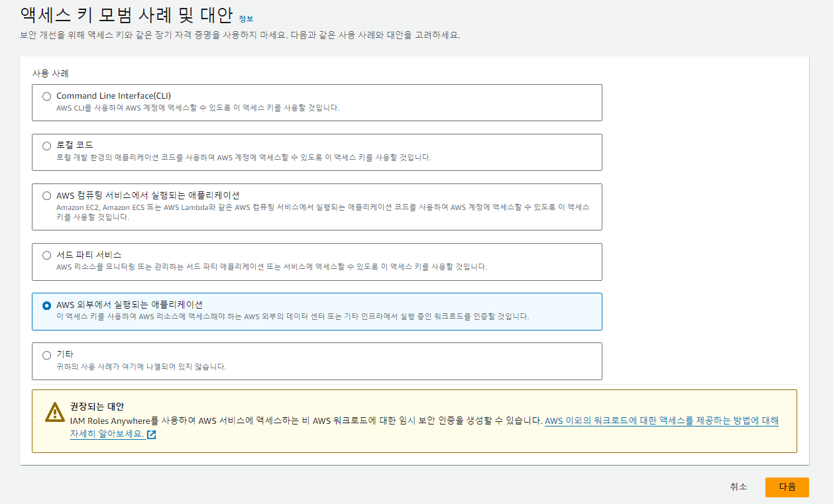Click the 취소 button
The height and width of the screenshot is (504, 833).
point(737,487)
